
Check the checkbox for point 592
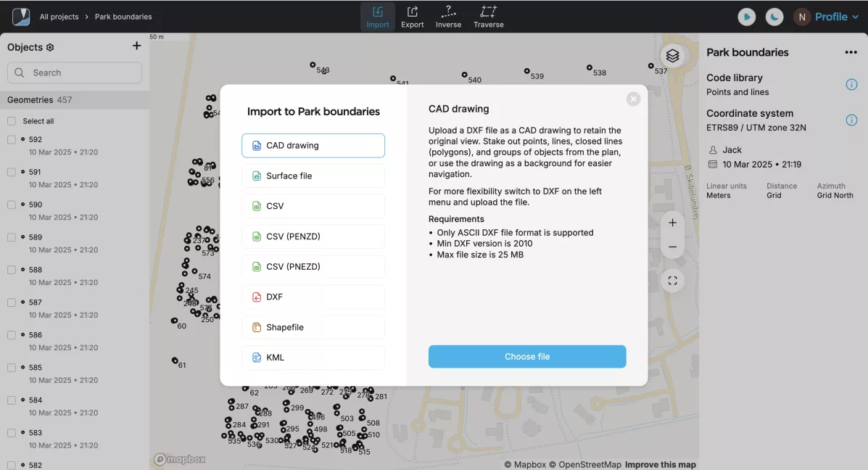(x=11, y=139)
